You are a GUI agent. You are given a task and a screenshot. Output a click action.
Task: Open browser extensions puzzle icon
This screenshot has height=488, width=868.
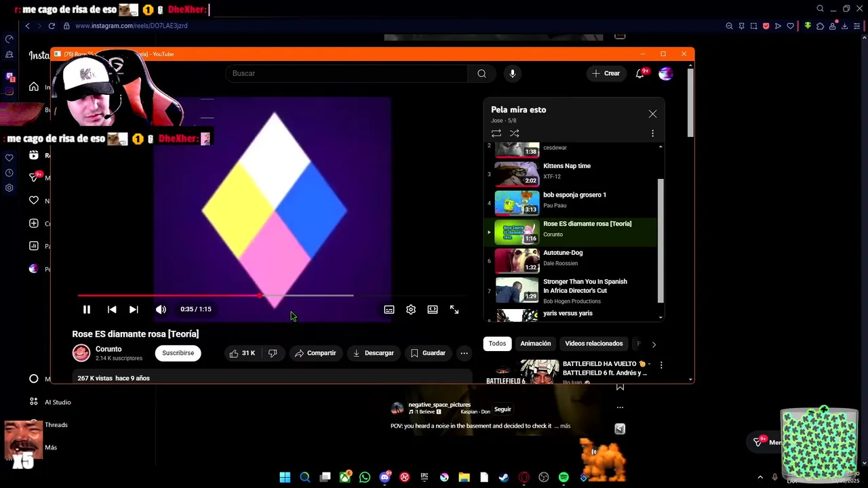[820, 26]
